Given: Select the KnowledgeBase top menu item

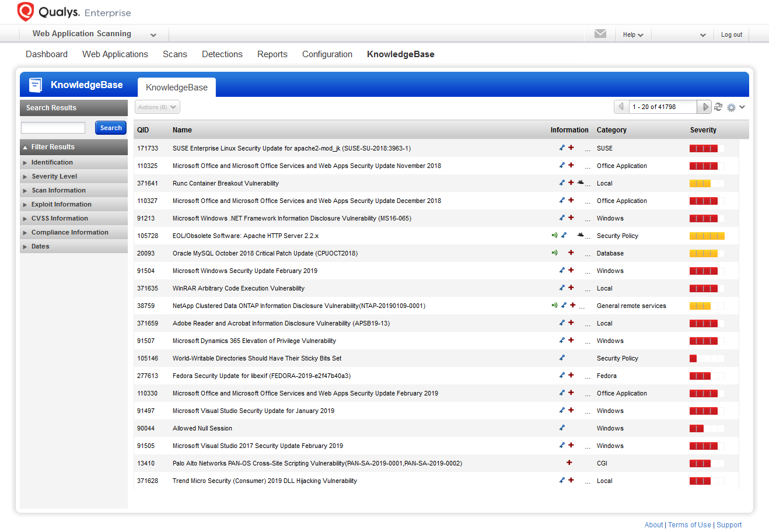Looking at the screenshot, I should pos(401,54).
